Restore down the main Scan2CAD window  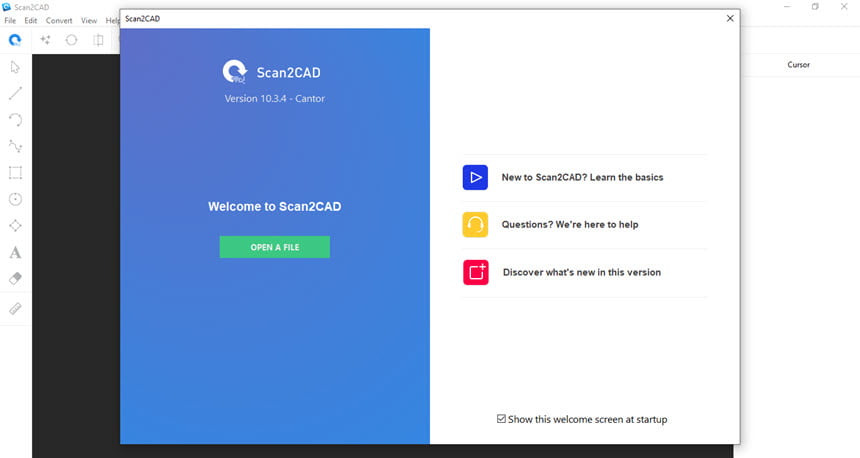tap(815, 7)
